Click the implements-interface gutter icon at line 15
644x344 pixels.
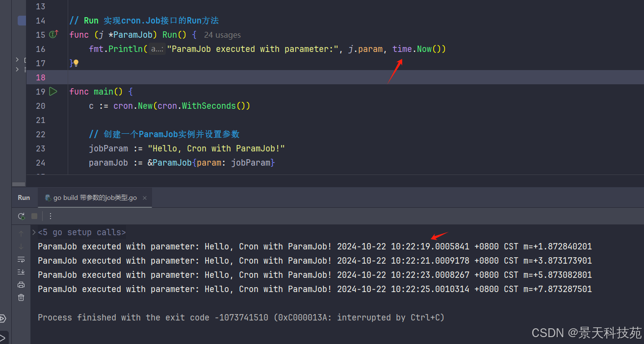(x=54, y=34)
